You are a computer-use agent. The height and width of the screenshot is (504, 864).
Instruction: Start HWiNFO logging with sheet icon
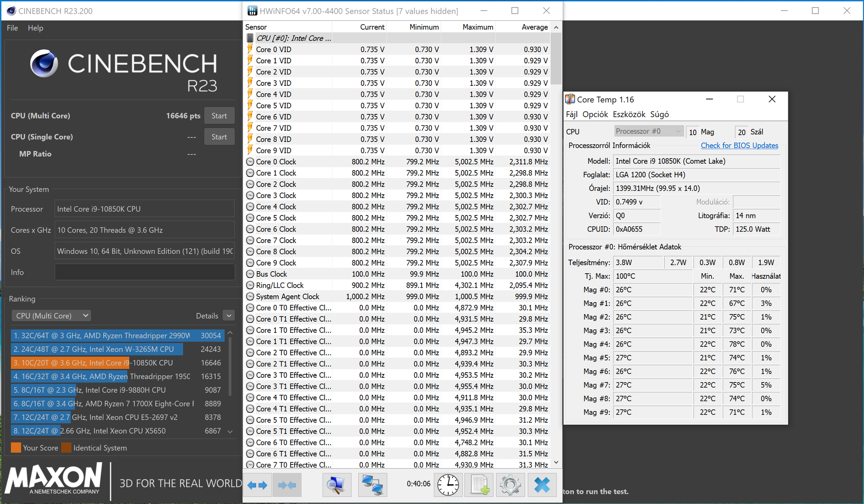[479, 485]
